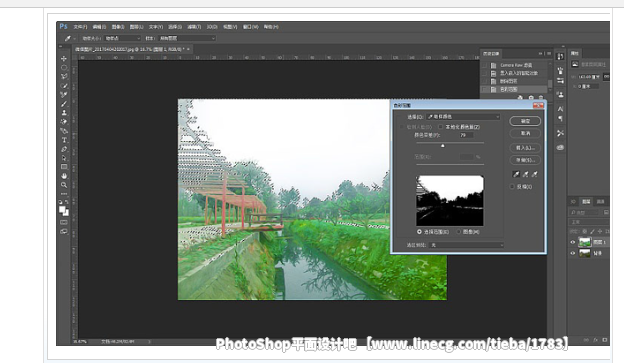Open the layer blend mode dropdown
The height and width of the screenshot is (363, 624).
pyautogui.click(x=589, y=222)
